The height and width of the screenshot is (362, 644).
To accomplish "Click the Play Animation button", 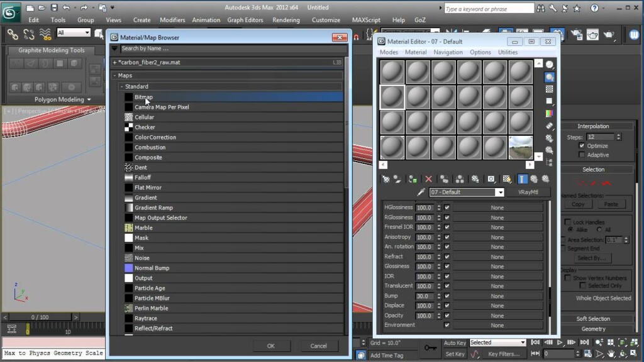I will pyautogui.click(x=559, y=343).
